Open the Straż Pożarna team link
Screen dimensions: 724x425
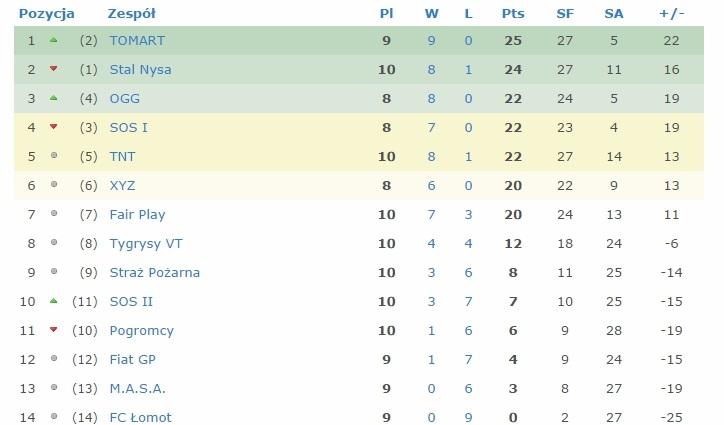pos(155,273)
